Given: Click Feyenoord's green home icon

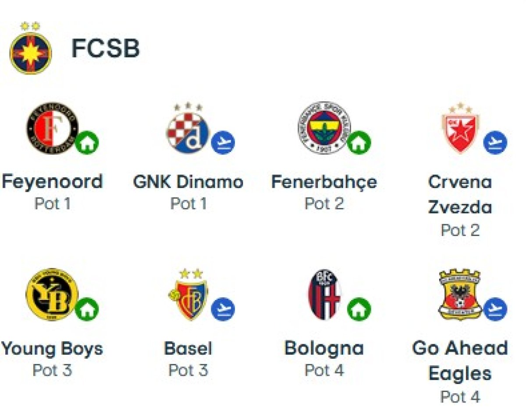Looking at the screenshot, I should pos(87,143).
